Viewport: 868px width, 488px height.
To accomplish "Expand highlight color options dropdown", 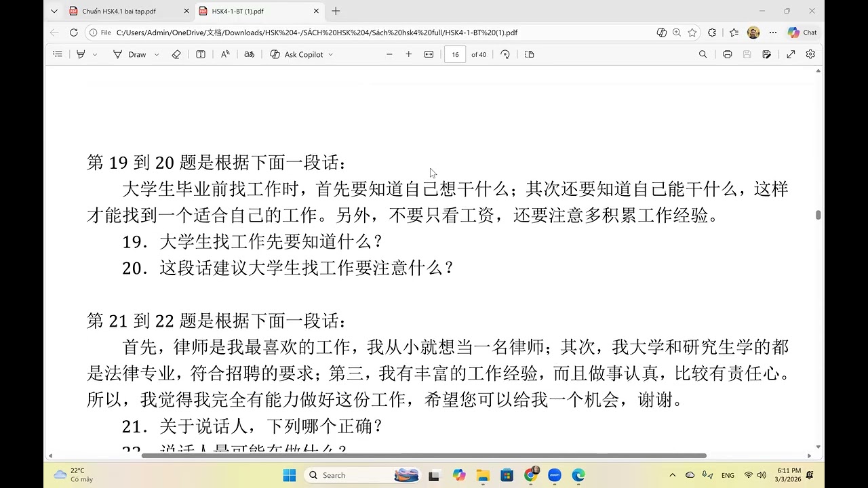I will (95, 54).
